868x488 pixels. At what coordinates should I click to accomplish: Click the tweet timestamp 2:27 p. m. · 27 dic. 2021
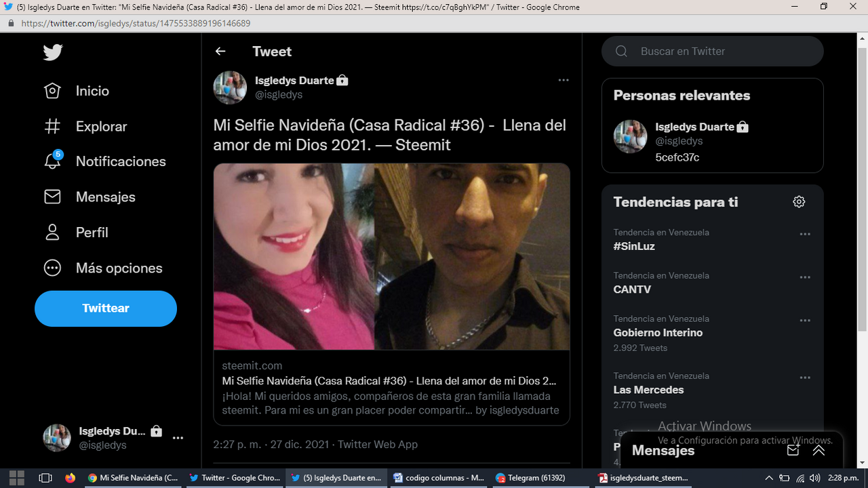click(271, 445)
